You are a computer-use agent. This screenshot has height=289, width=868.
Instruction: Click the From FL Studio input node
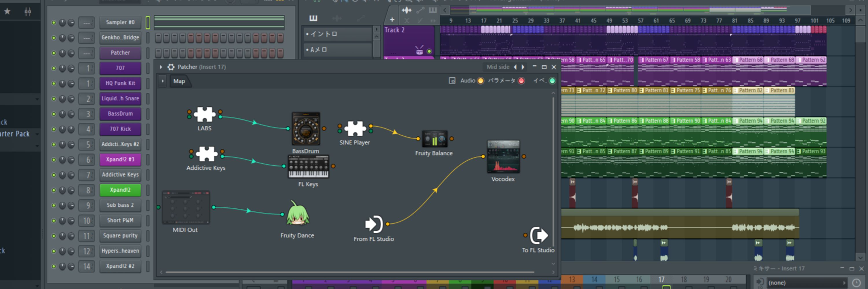pyautogui.click(x=374, y=224)
